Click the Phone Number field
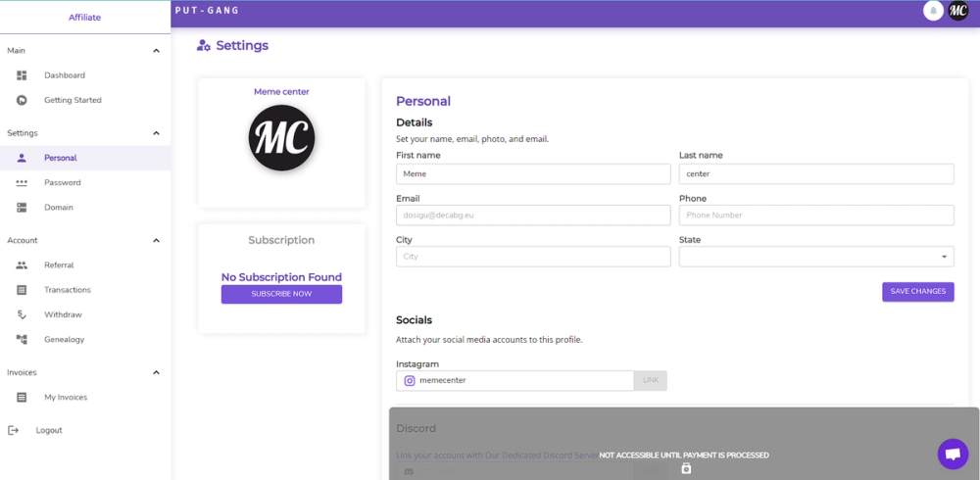 (x=816, y=215)
